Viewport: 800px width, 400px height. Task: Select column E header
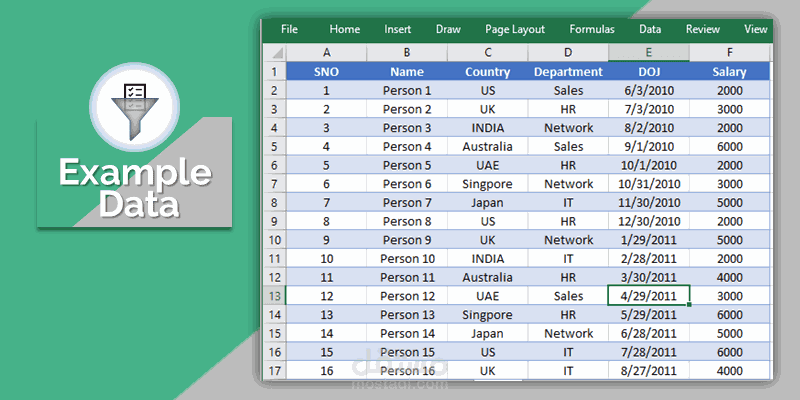point(648,53)
